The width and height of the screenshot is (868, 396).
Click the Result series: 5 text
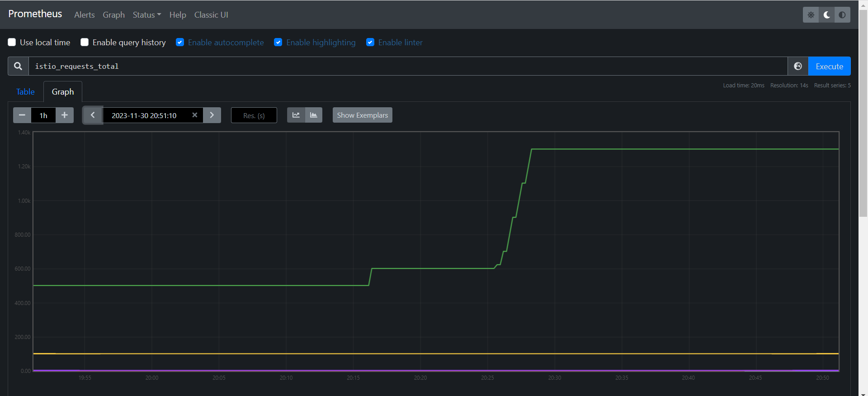click(832, 85)
